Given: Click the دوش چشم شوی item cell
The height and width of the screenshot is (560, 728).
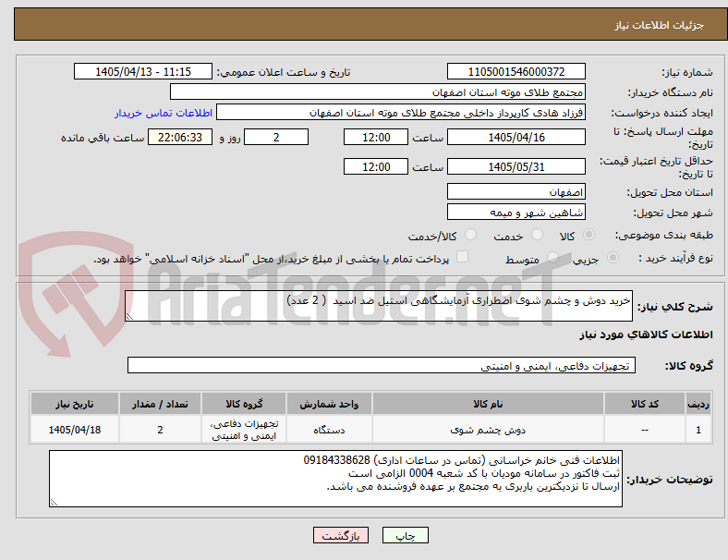Looking at the screenshot, I should tap(488, 430).
